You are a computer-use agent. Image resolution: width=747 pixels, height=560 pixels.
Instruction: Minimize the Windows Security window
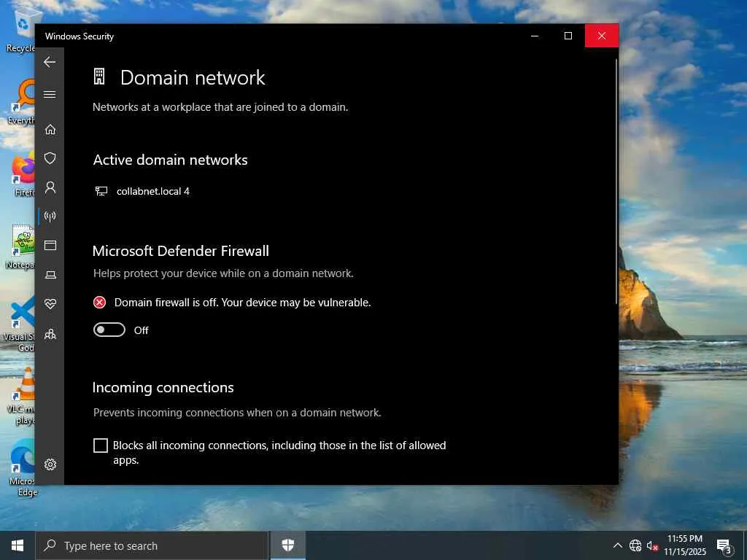535,36
